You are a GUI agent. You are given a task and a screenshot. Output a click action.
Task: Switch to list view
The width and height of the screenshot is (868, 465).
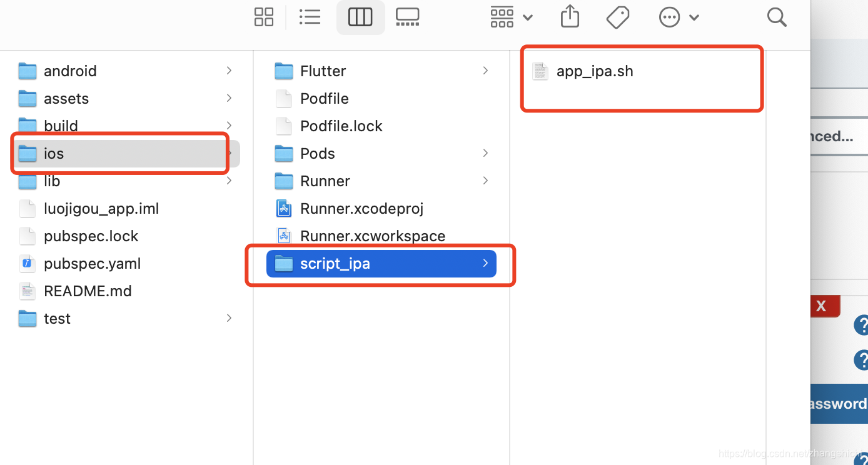[310, 17]
